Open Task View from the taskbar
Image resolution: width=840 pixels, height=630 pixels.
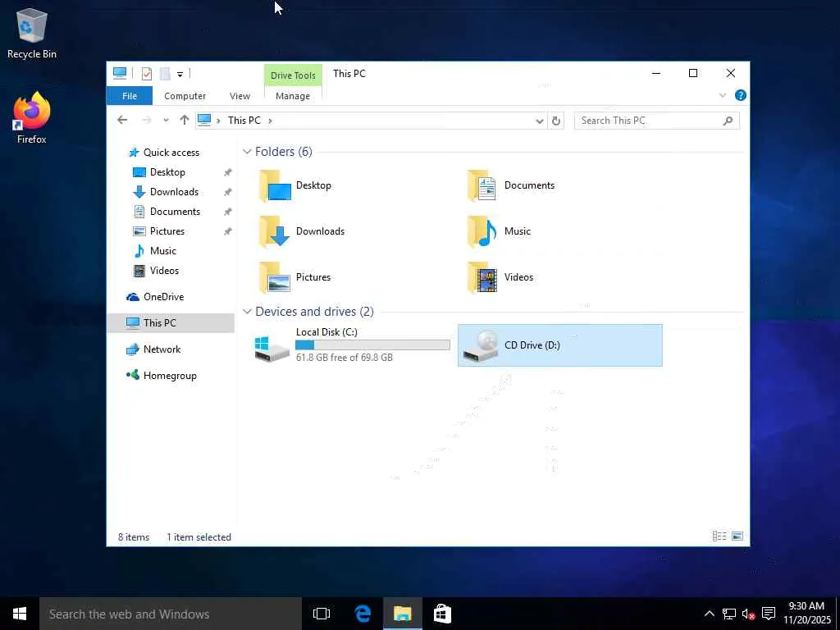[x=322, y=614]
